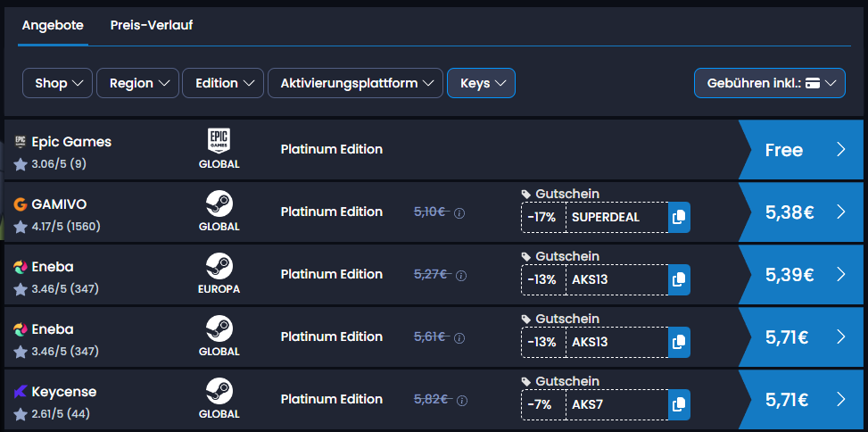868x432 pixels.
Task: Click the Keycense shop name
Action: coord(64,393)
